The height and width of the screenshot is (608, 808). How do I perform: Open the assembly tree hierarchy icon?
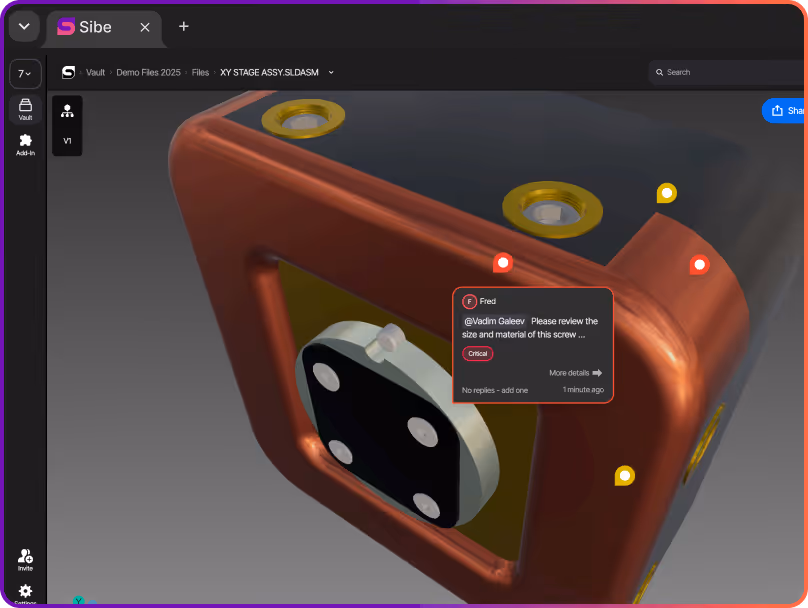67,111
